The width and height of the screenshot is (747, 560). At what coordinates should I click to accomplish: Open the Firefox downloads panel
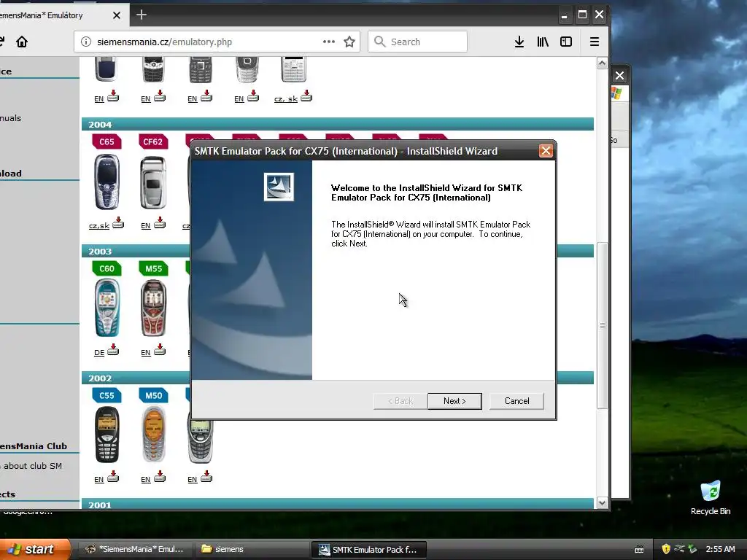tap(519, 42)
